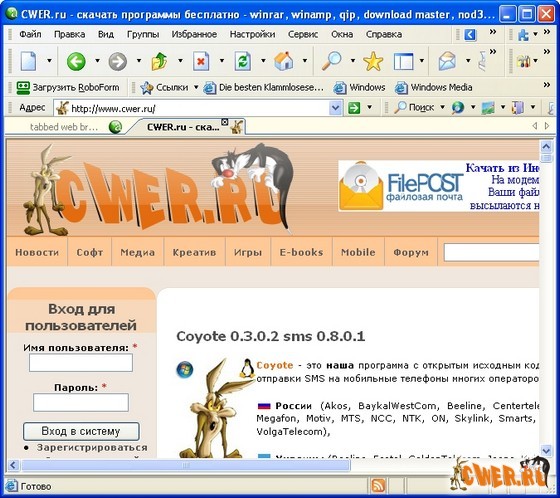Screen dimensions: 560x498
Task: Refresh the page with green arrows icon
Action: [x=242, y=61]
